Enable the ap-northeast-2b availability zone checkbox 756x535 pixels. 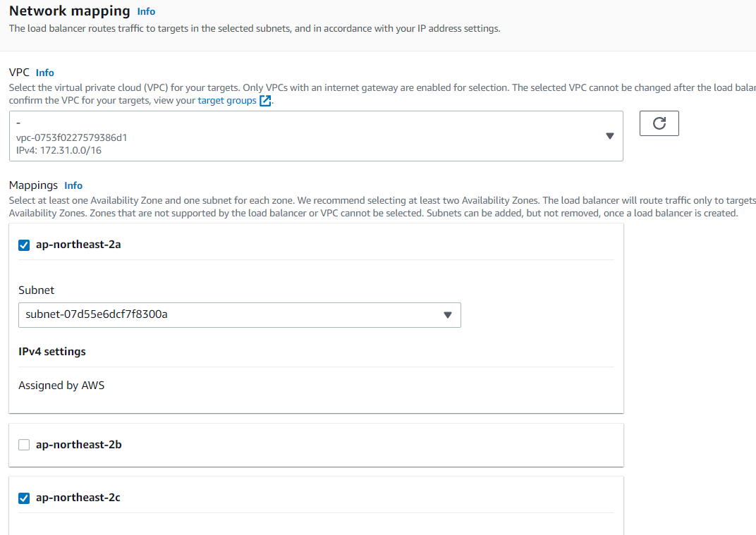[x=24, y=445]
